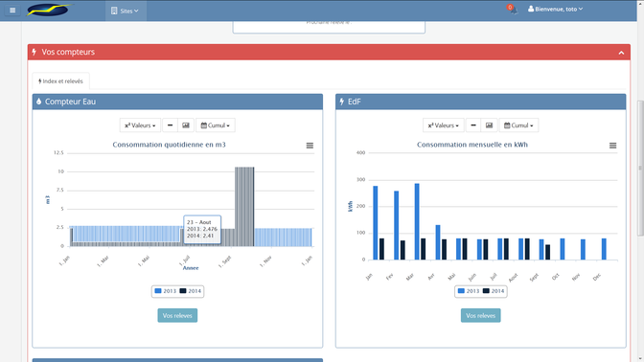Click Vos releves button under EdF chart

click(x=480, y=316)
